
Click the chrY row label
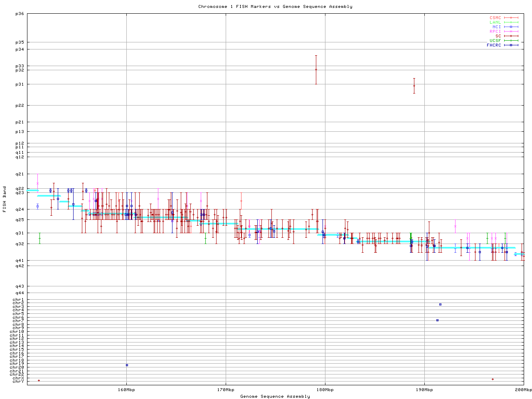[x=18, y=382]
